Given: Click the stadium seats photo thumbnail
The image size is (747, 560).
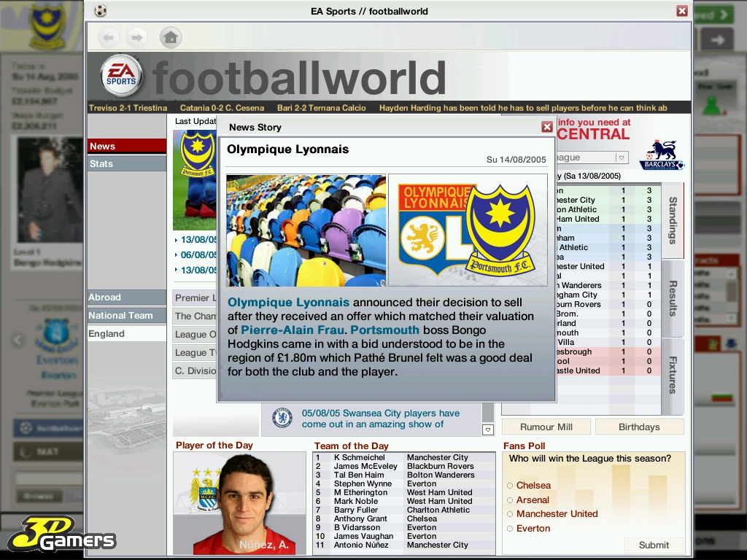Looking at the screenshot, I should [x=306, y=230].
